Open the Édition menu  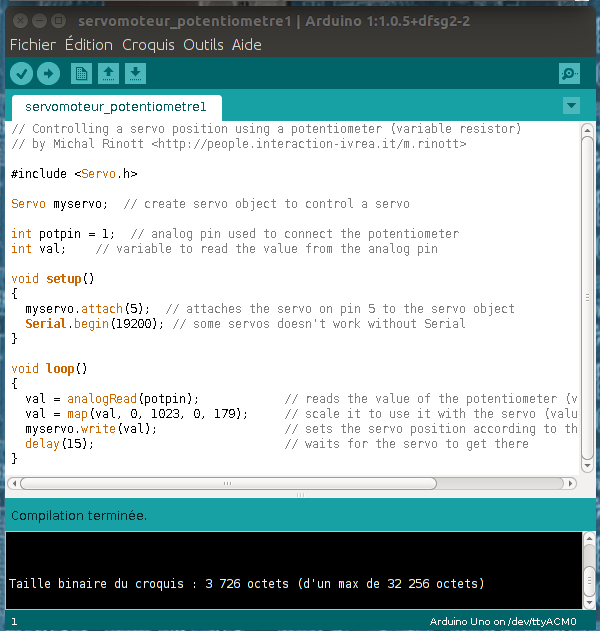coord(89,45)
